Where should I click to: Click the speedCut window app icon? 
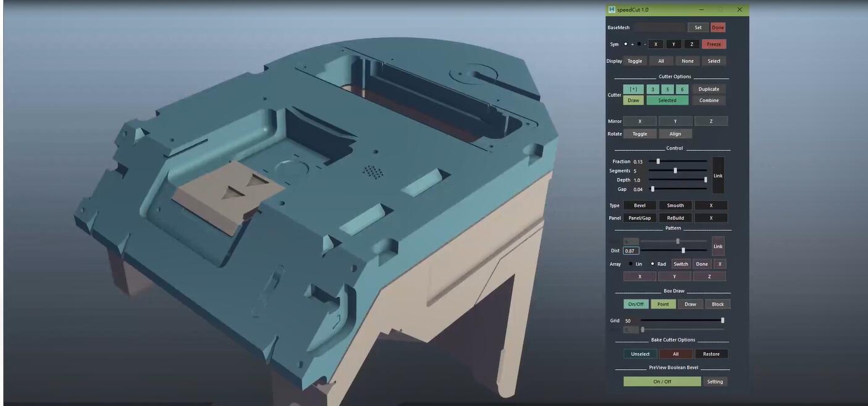(612, 9)
